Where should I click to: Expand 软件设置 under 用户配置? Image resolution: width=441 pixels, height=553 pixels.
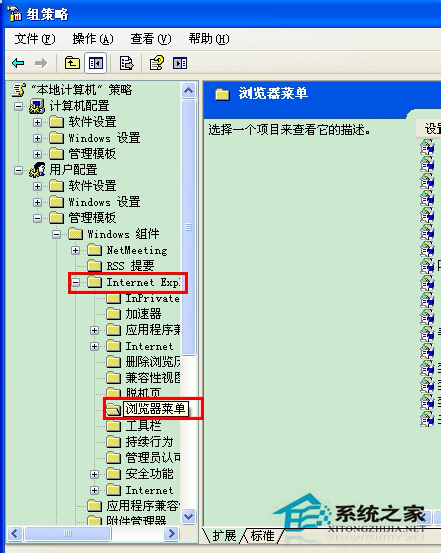37,186
